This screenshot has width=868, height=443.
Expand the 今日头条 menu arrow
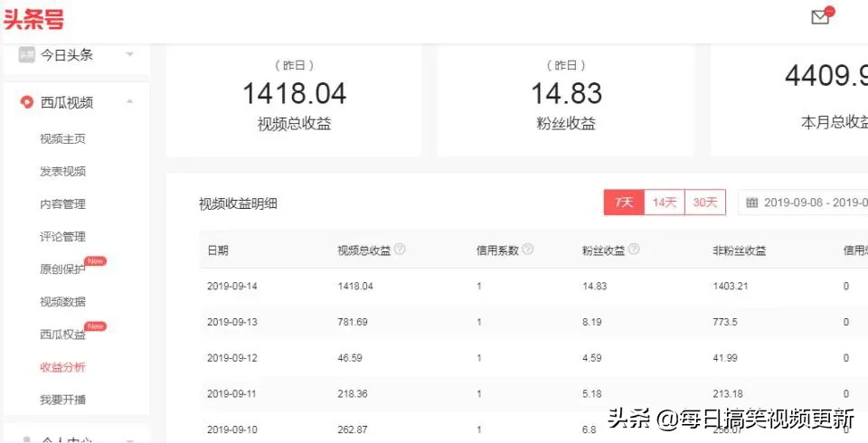129,54
